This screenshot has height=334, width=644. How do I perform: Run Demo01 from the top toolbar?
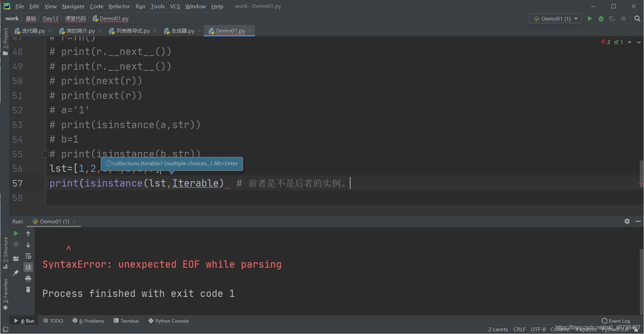590,19
